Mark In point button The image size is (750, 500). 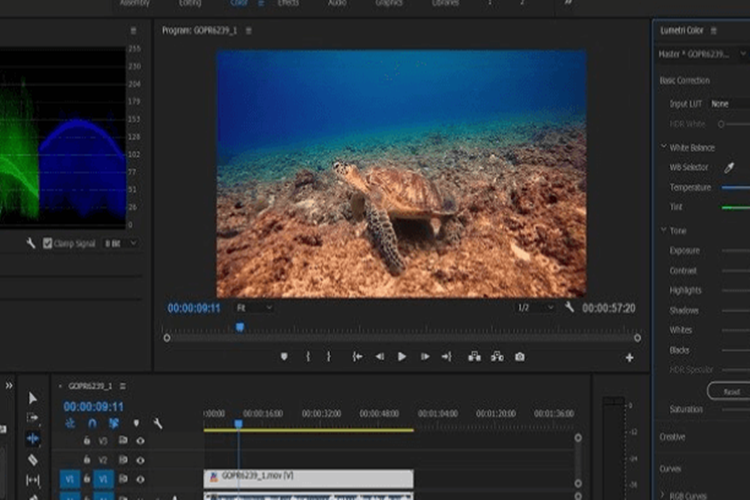click(308, 357)
